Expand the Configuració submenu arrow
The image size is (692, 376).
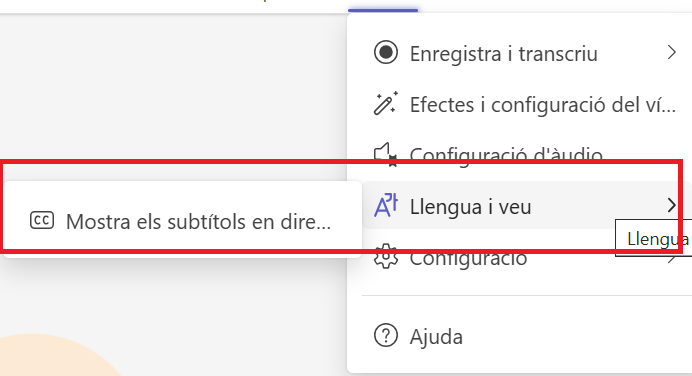coord(671,257)
